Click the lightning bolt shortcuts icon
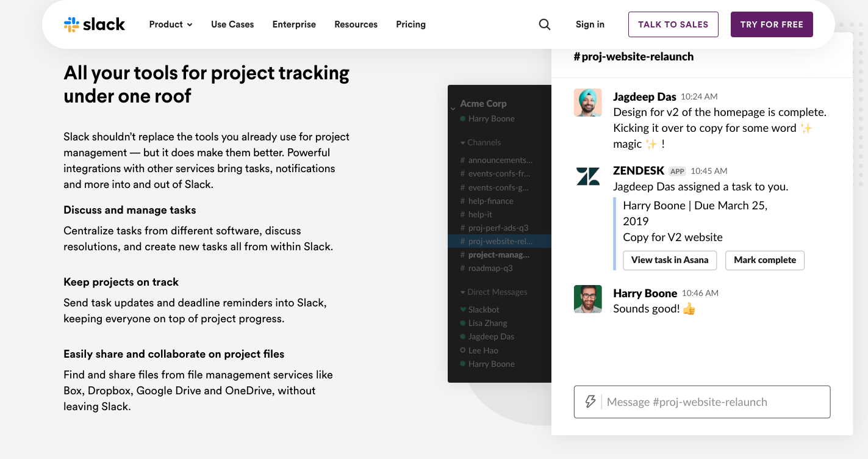The height and width of the screenshot is (459, 868). [590, 402]
